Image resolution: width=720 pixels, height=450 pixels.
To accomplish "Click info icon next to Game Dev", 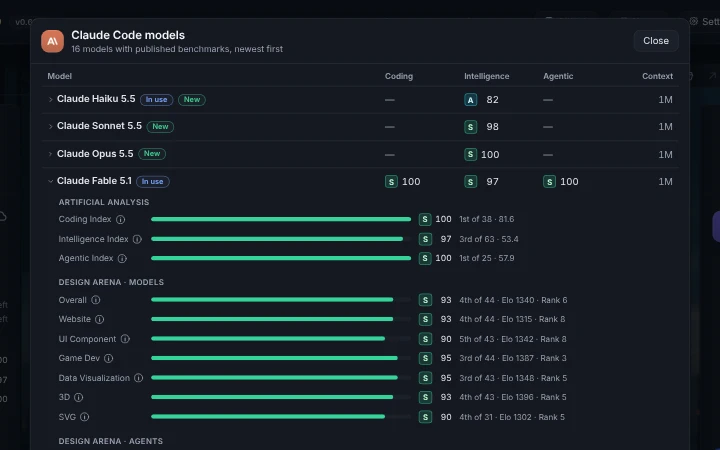I will (108, 358).
